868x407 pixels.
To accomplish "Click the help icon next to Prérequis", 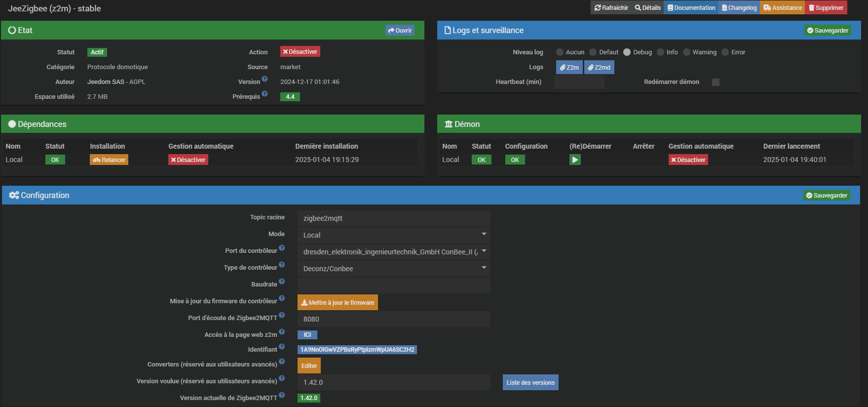I will (264, 94).
